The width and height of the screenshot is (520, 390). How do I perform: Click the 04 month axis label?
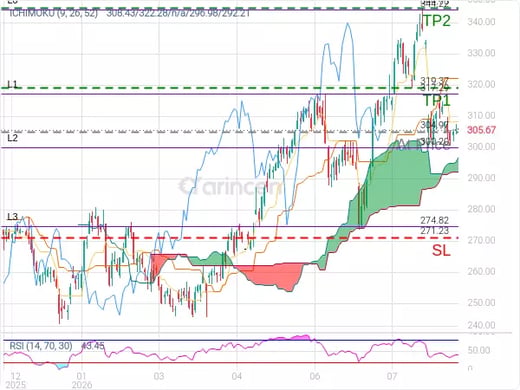237,376
